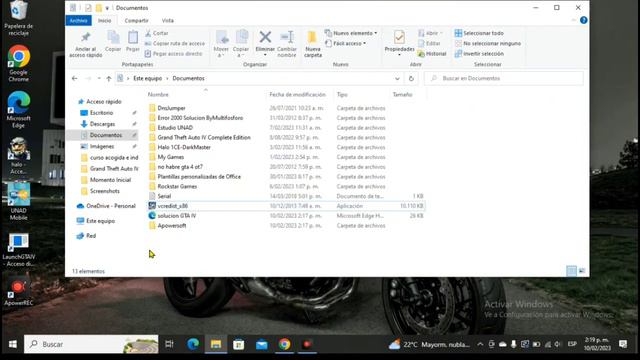Click the blue help question icon
The width and height of the screenshot is (640, 360).
584,20
